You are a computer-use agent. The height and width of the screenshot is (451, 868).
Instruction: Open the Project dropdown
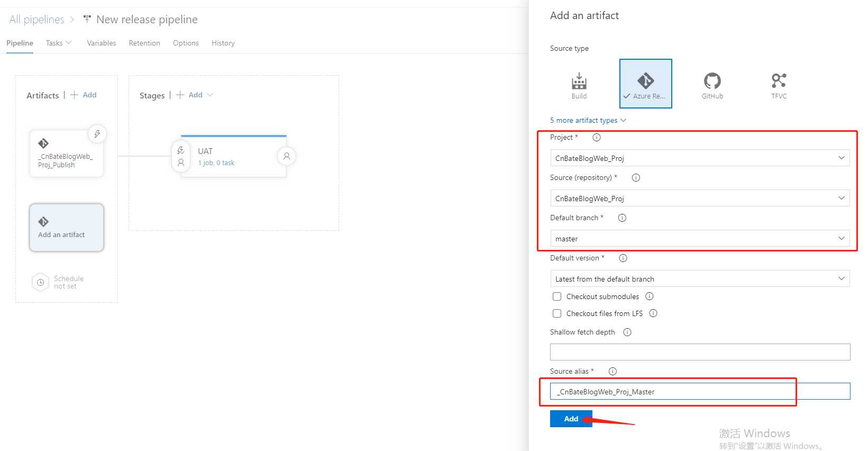pos(700,158)
